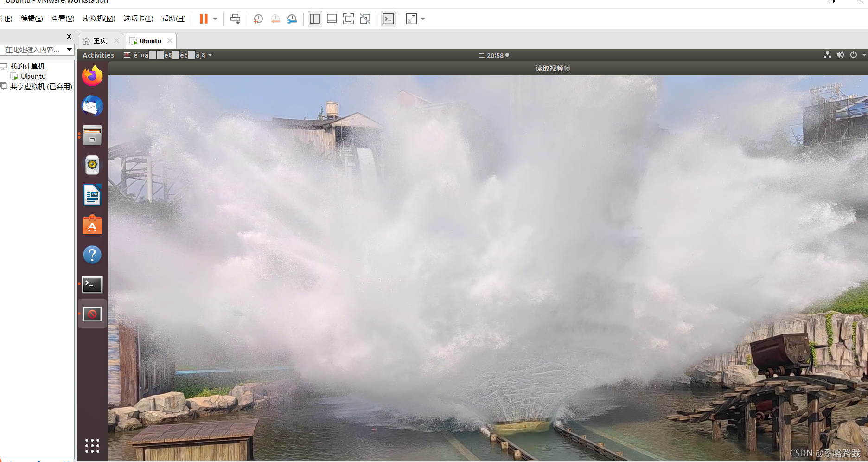This screenshot has width=868, height=462.
Task: Open the snapshot manager
Action: click(292, 19)
